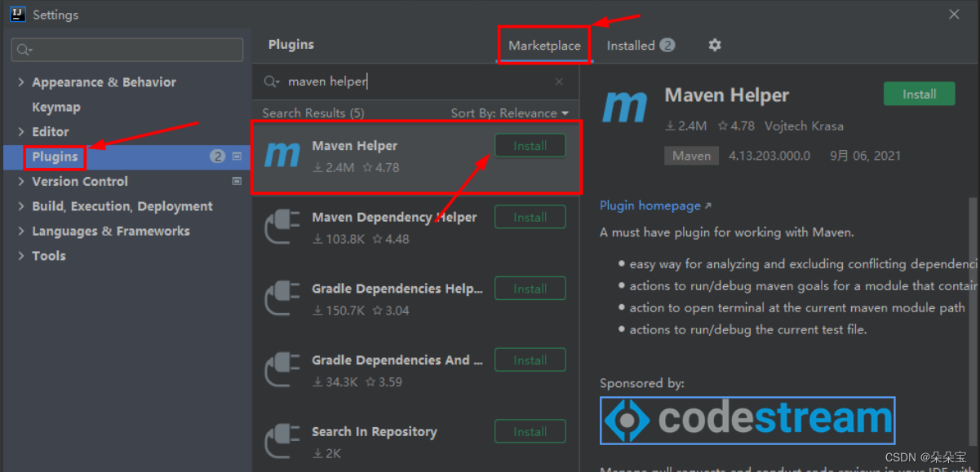Click the Vojtech Krasa vendor name
Image resolution: width=980 pixels, height=472 pixels.
[804, 126]
